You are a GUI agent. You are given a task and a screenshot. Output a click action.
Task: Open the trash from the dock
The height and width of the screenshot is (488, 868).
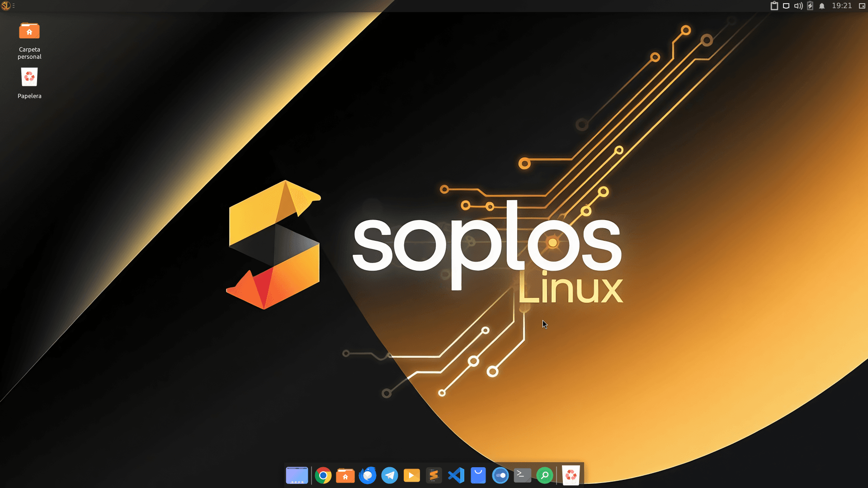pyautogui.click(x=571, y=475)
